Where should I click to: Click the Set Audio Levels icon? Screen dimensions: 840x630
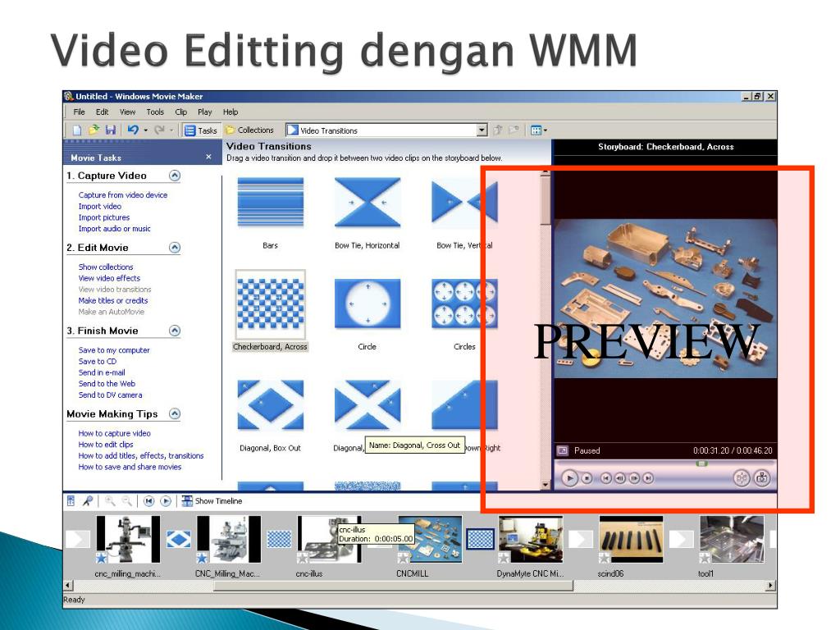(71, 501)
